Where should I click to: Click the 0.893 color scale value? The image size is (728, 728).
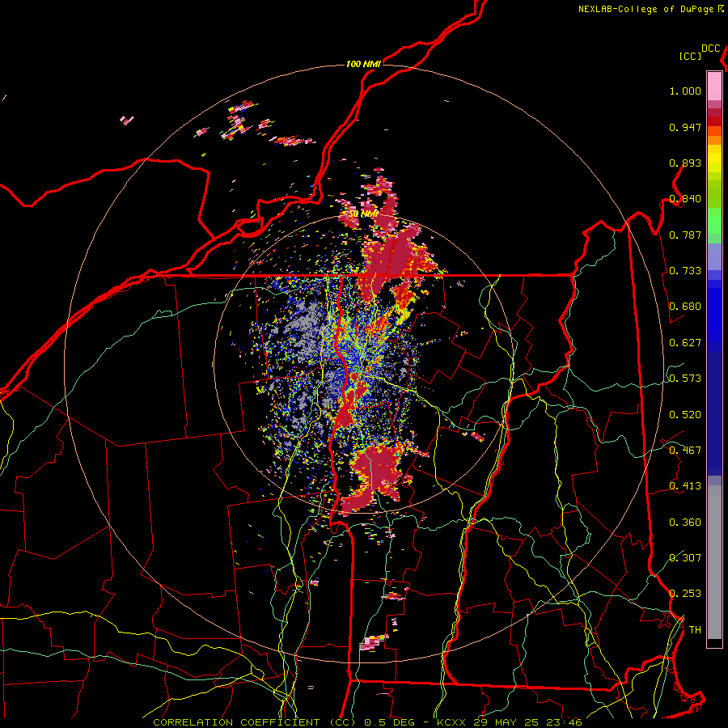pyautogui.click(x=685, y=163)
